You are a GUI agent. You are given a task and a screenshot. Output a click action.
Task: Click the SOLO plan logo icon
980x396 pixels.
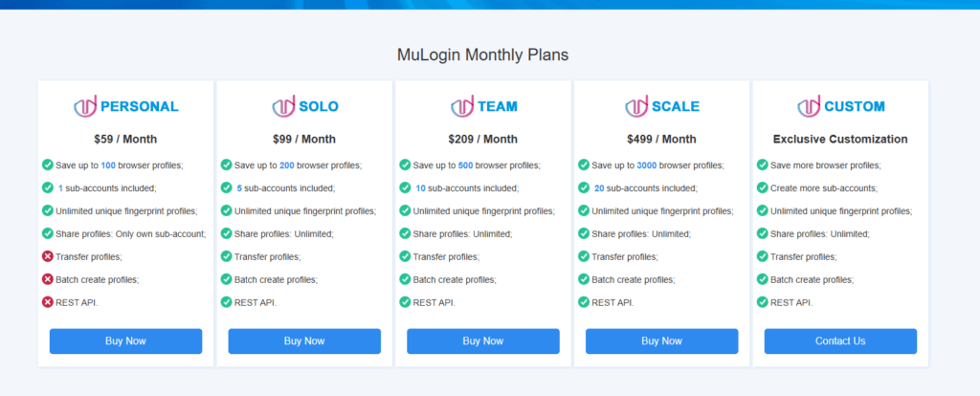[284, 106]
